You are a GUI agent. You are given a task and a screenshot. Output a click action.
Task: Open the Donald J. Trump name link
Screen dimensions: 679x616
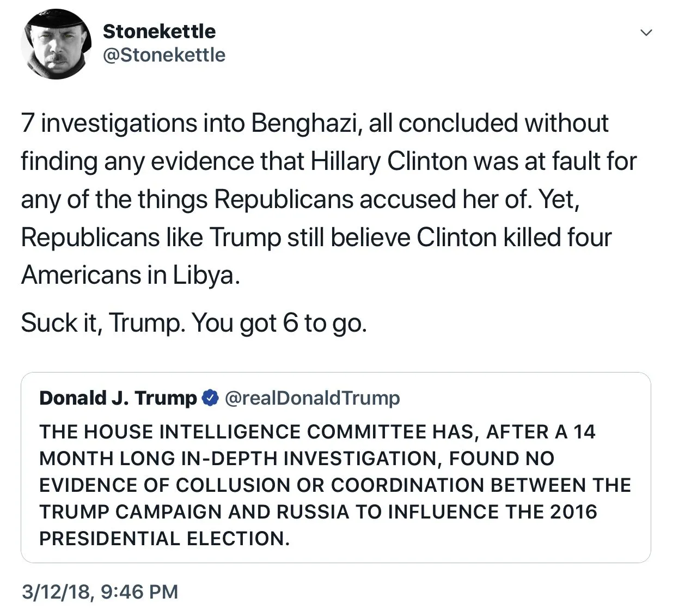point(118,398)
